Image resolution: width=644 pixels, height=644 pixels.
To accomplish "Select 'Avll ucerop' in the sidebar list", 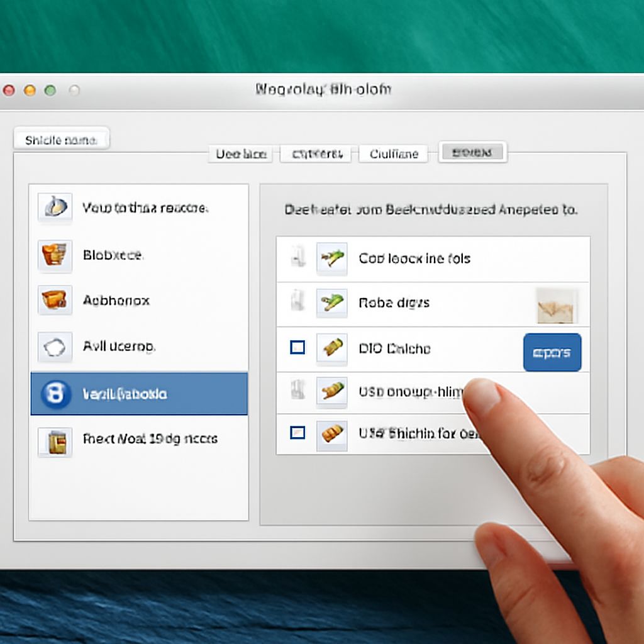I will point(139,347).
